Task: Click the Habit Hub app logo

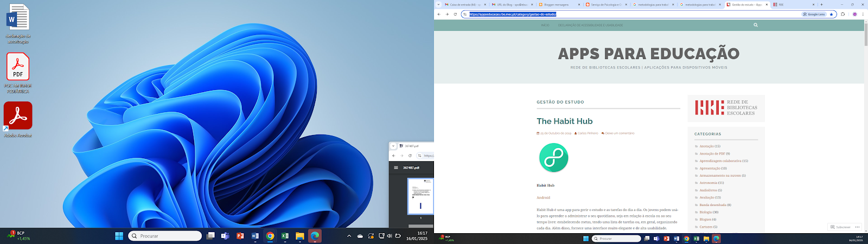Action: pyautogui.click(x=553, y=157)
